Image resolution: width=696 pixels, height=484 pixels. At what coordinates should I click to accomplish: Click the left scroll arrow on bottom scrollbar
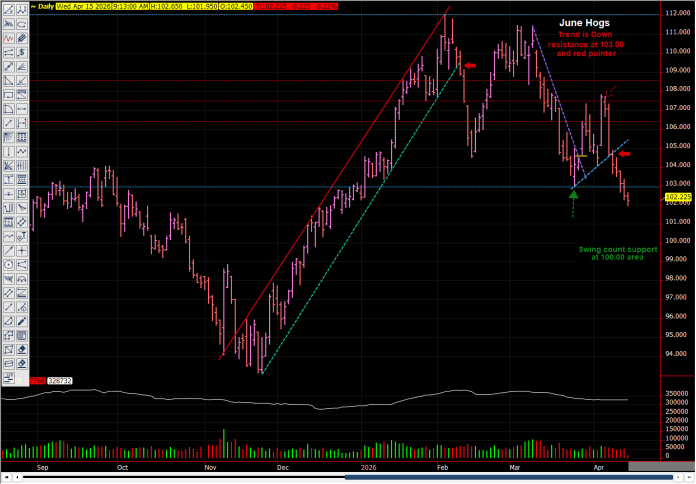[6, 477]
